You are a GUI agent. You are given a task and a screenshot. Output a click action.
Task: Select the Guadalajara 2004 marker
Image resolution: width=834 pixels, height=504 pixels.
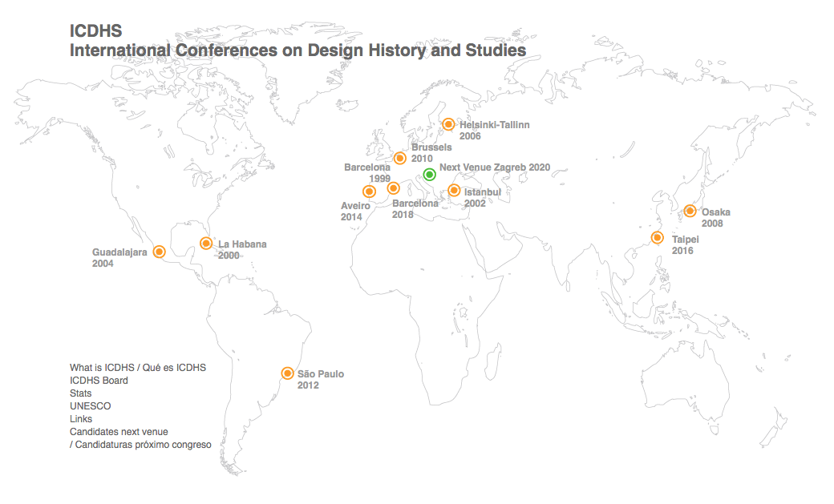coord(159,252)
